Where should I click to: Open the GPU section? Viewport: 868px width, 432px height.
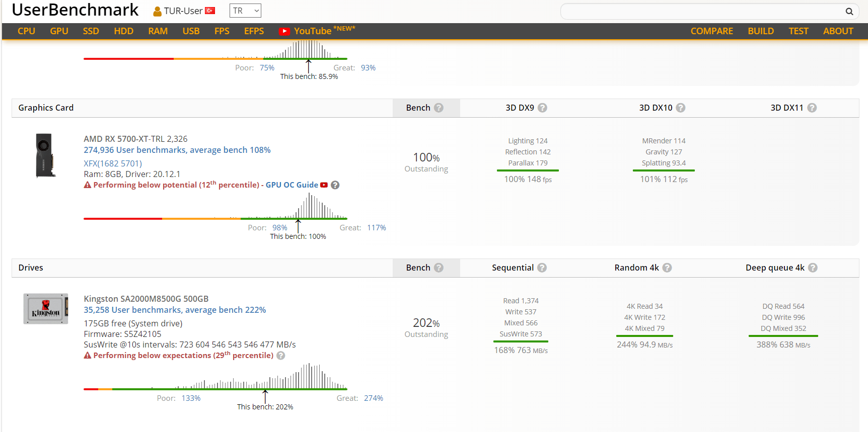59,31
